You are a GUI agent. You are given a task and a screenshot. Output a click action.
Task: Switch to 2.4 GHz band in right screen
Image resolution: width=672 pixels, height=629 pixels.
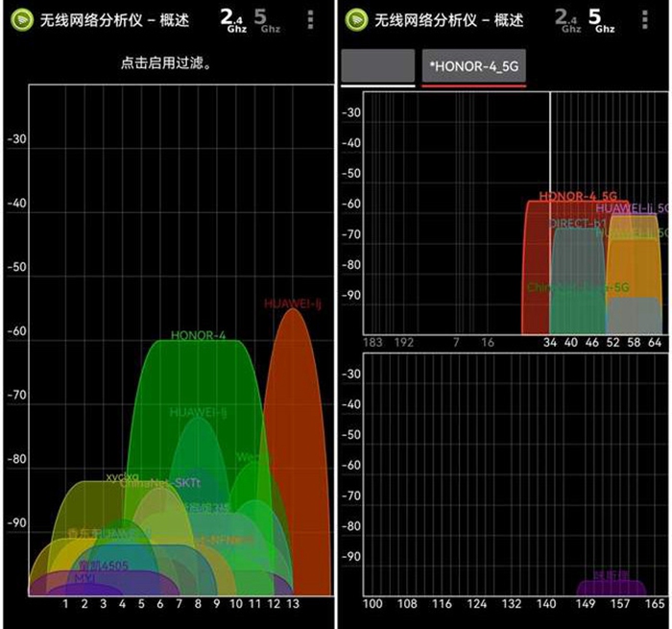click(x=568, y=20)
